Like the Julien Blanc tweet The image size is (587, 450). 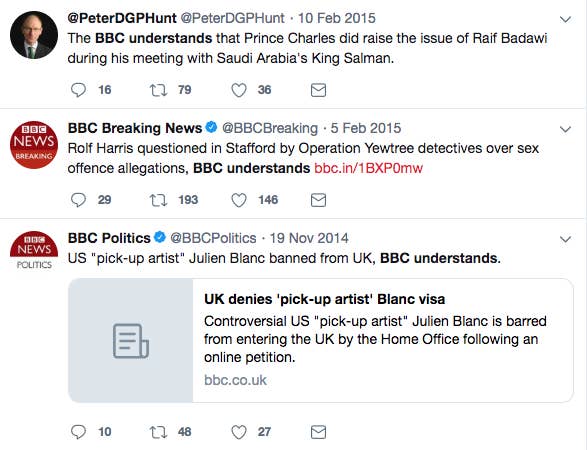point(238,432)
